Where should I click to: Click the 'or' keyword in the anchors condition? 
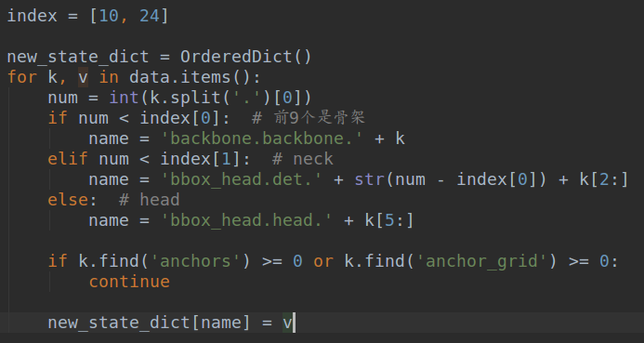323,261
